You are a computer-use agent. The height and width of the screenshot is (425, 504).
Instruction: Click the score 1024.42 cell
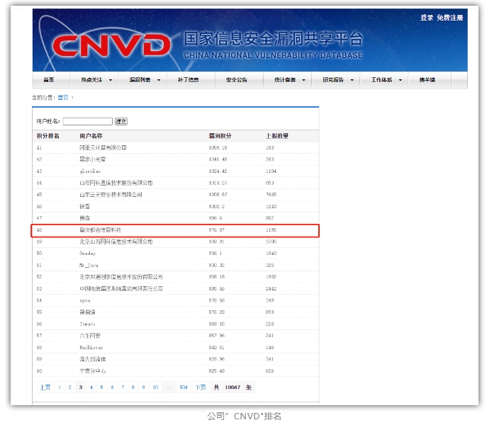coord(218,171)
